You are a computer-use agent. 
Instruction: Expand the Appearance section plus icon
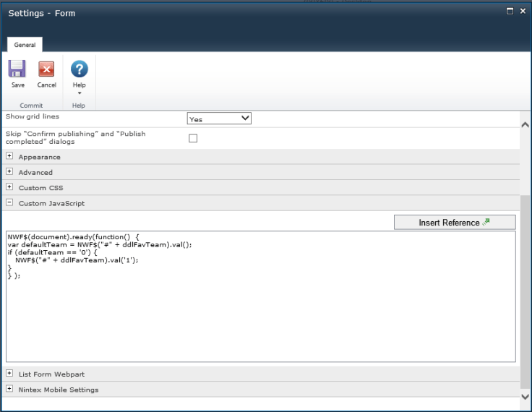9,156
